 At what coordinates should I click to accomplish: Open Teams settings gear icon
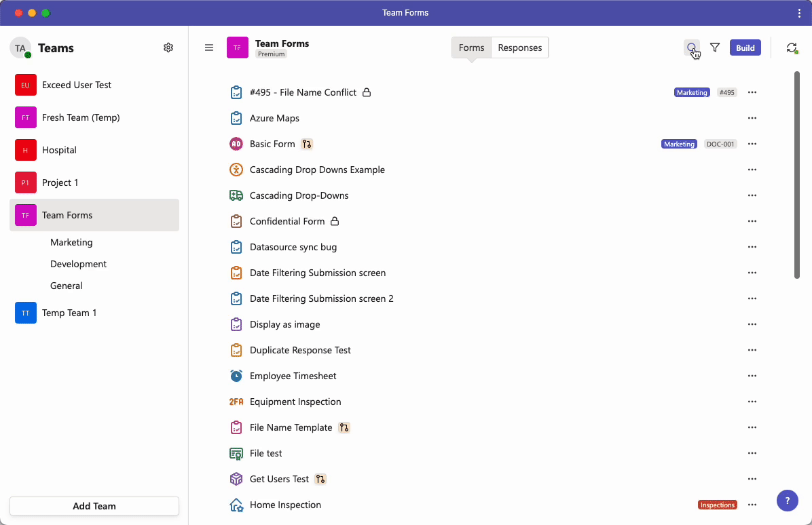(x=168, y=47)
